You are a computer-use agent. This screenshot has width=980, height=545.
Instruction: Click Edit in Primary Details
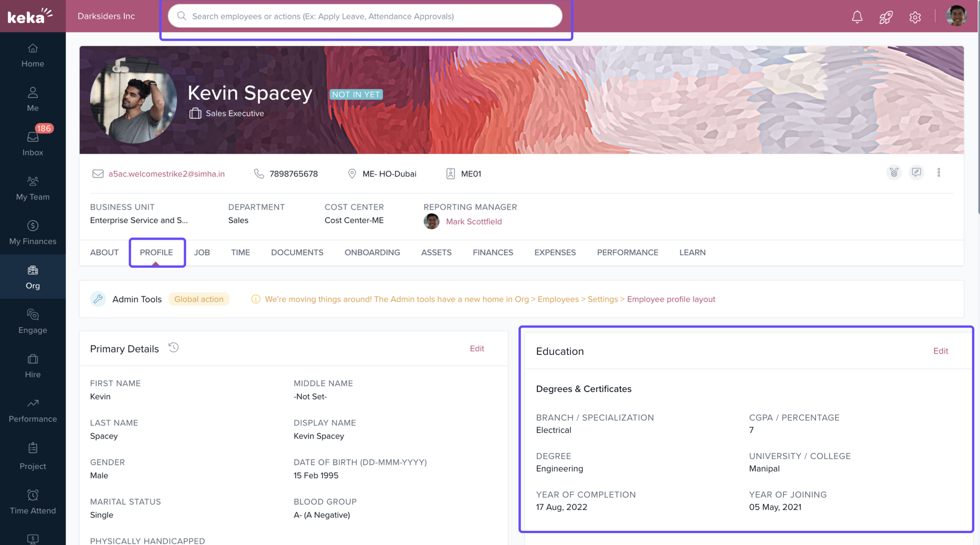coord(477,348)
